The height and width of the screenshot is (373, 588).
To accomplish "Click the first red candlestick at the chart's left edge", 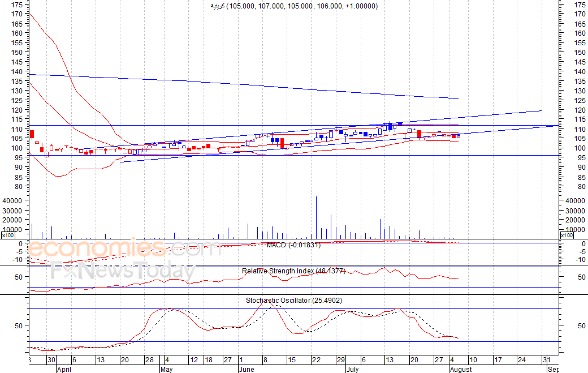I will tap(32, 134).
